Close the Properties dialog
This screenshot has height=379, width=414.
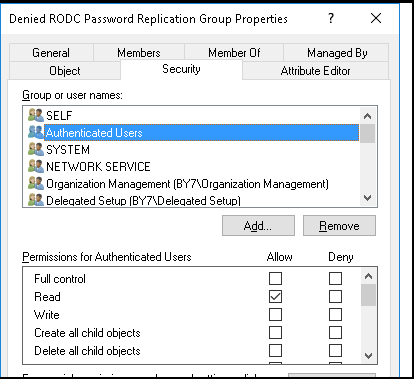pyautogui.click(x=376, y=18)
